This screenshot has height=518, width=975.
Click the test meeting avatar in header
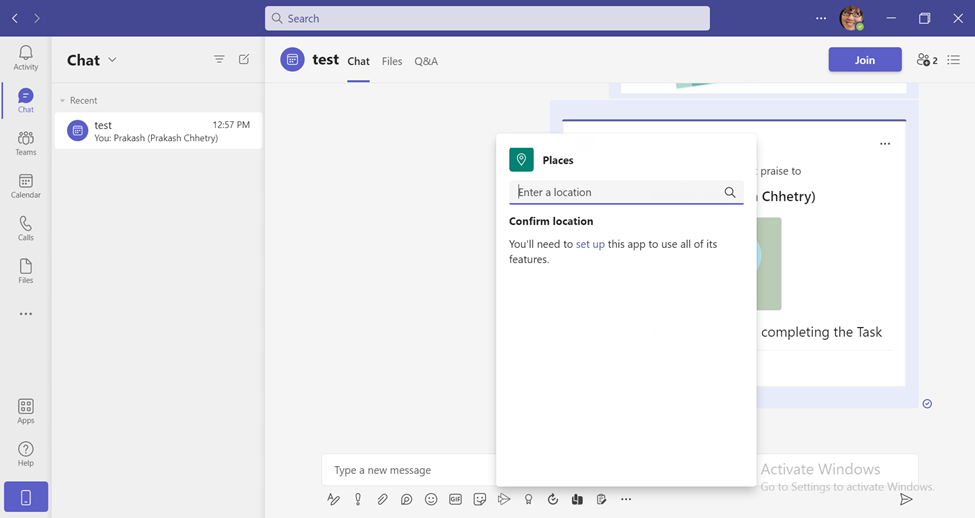pos(292,60)
